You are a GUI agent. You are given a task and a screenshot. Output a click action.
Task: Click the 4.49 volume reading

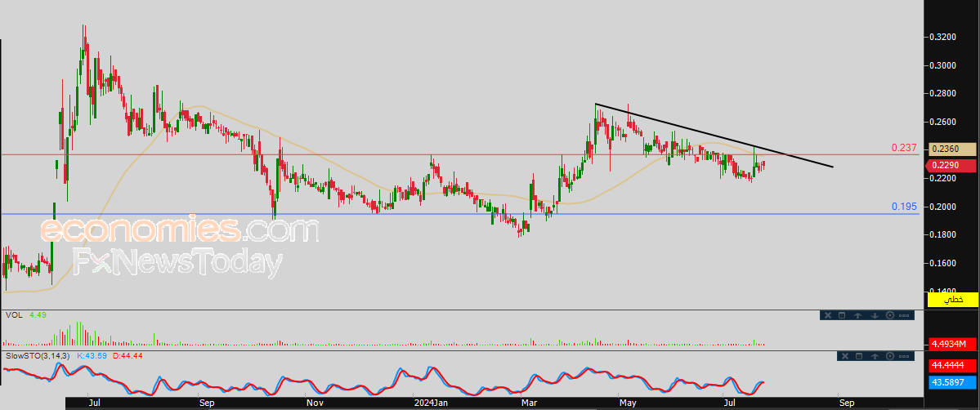[38, 315]
